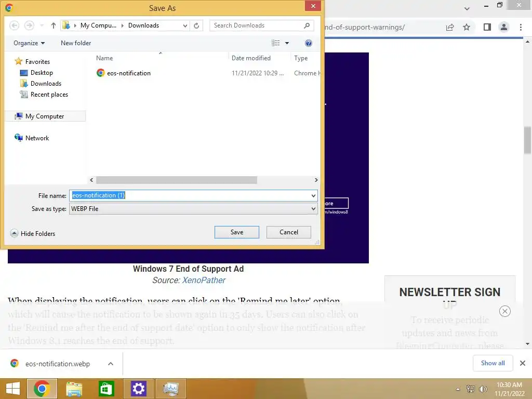Select Network in the sidebar
The image size is (532, 399).
(32, 138)
